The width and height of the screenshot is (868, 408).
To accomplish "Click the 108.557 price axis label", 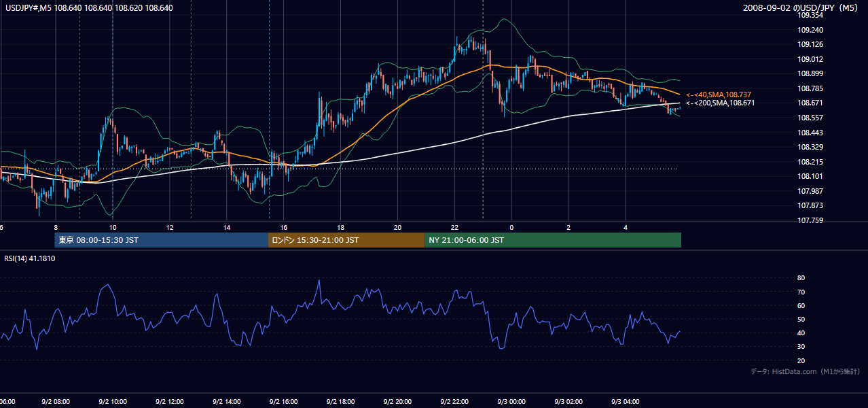I will point(810,118).
